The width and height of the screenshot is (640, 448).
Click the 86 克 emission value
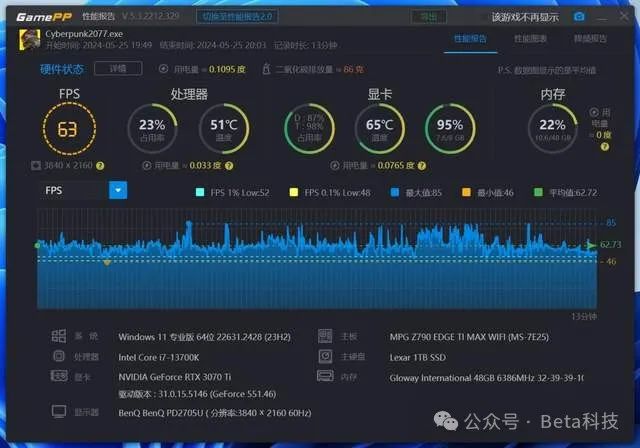pos(353,69)
